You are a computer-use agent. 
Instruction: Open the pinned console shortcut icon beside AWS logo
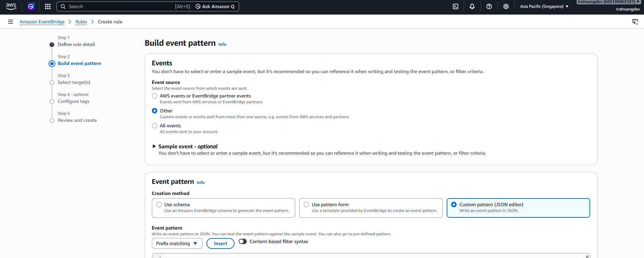point(31,6)
